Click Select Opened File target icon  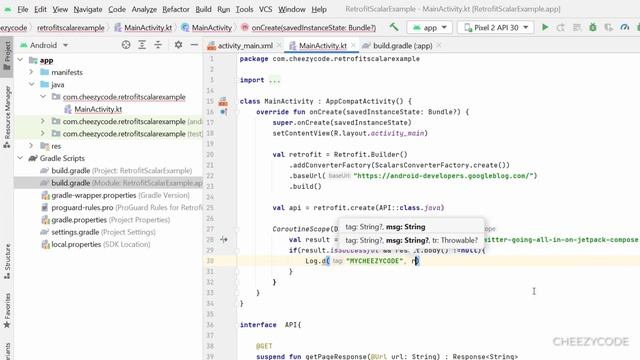(126, 45)
